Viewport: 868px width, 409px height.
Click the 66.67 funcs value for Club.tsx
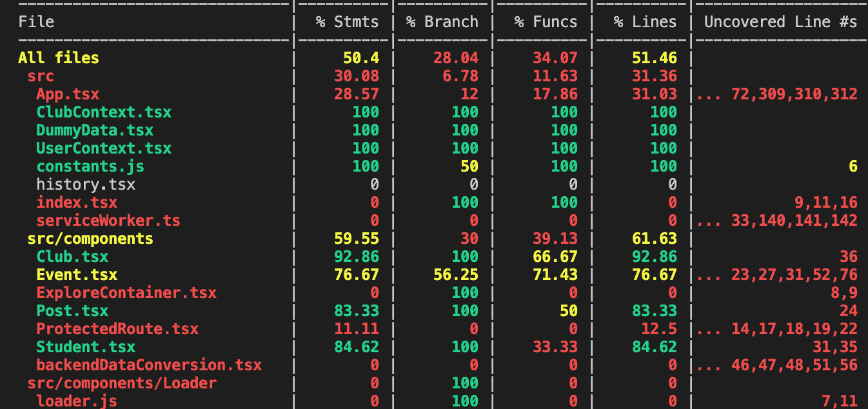point(555,257)
